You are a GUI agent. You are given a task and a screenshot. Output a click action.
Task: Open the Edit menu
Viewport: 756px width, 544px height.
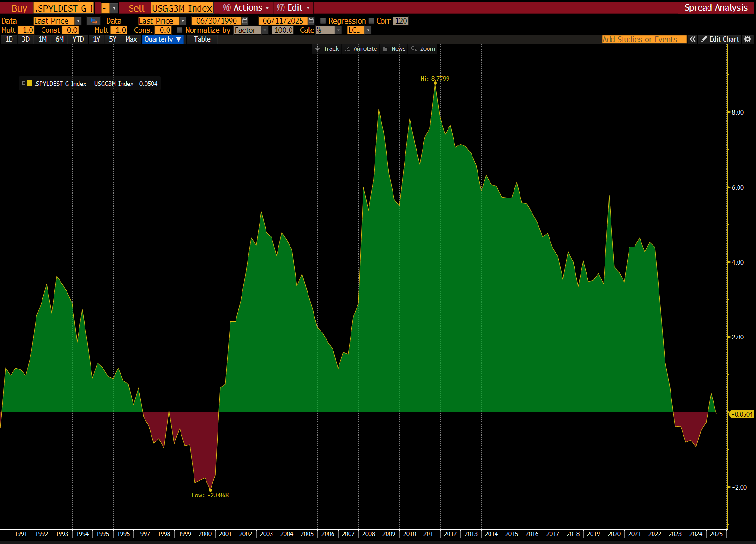[293, 8]
